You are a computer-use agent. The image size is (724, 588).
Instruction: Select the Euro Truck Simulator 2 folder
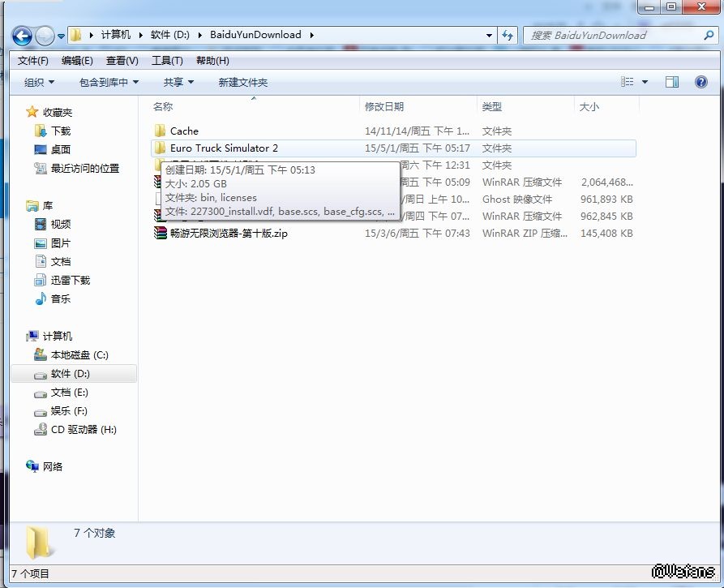pyautogui.click(x=393, y=148)
